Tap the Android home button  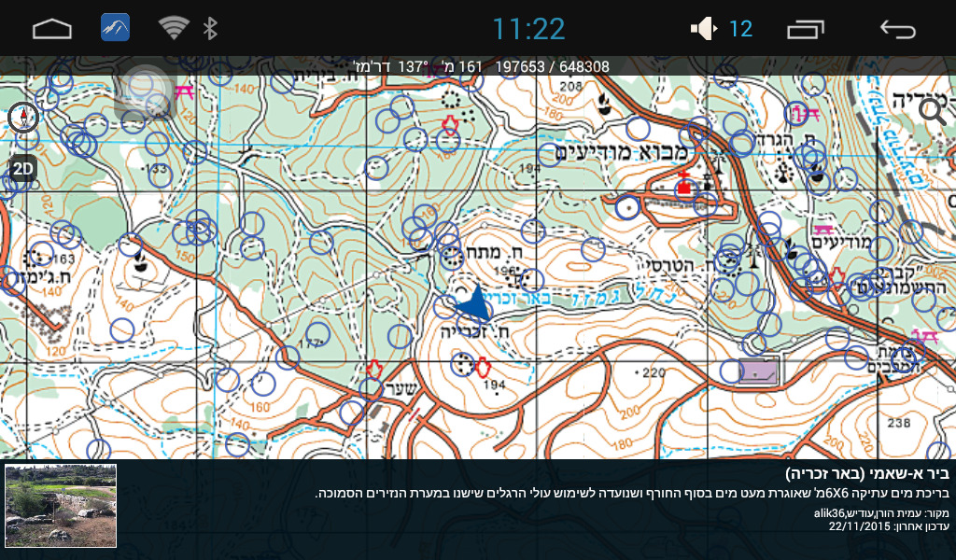52,29
